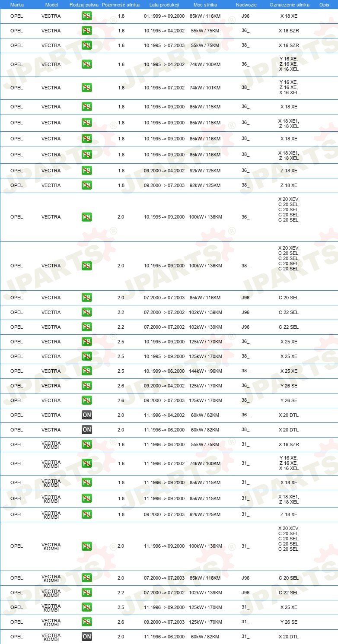Click engine size 2.6 in Vectra Kombi row

121,622
